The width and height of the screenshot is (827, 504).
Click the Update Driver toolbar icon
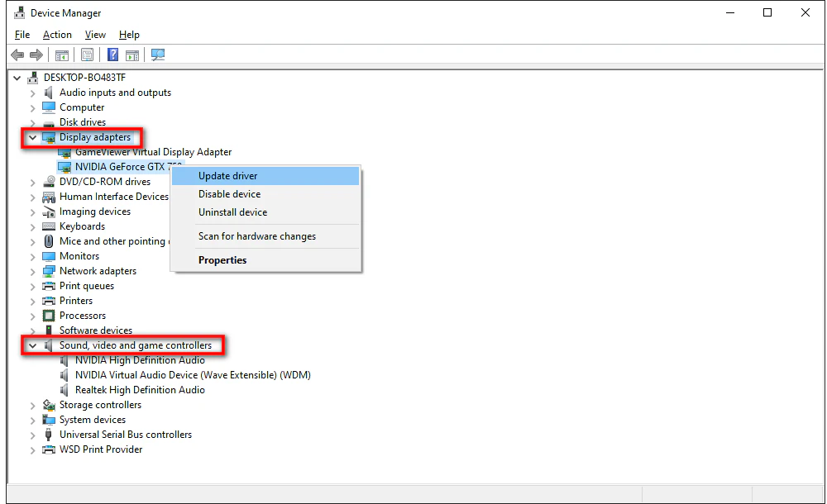coord(133,55)
